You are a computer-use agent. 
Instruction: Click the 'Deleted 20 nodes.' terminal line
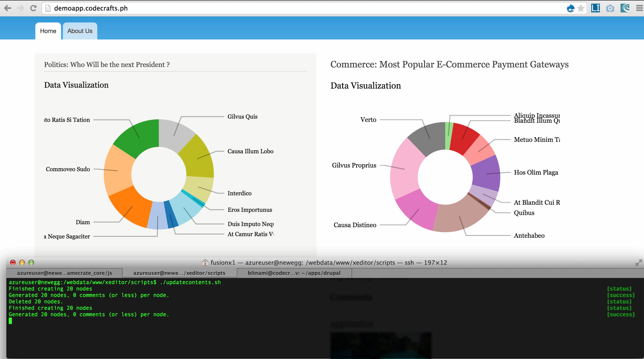pos(36,301)
